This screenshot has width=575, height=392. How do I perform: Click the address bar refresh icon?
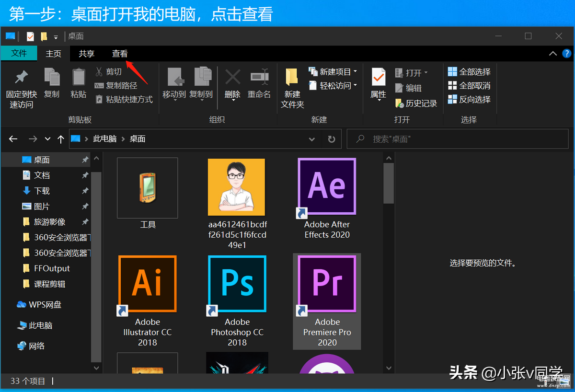coord(331,139)
